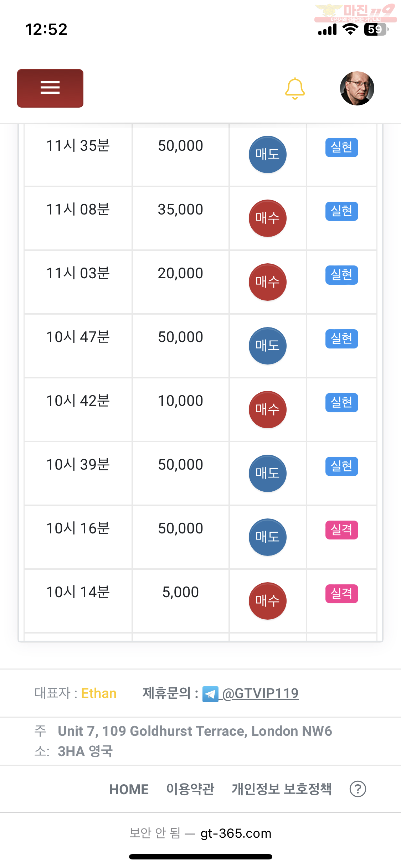The height and width of the screenshot is (868, 401).
Task: Tap the 매수 circle for 11시 03분
Action: [x=268, y=282]
